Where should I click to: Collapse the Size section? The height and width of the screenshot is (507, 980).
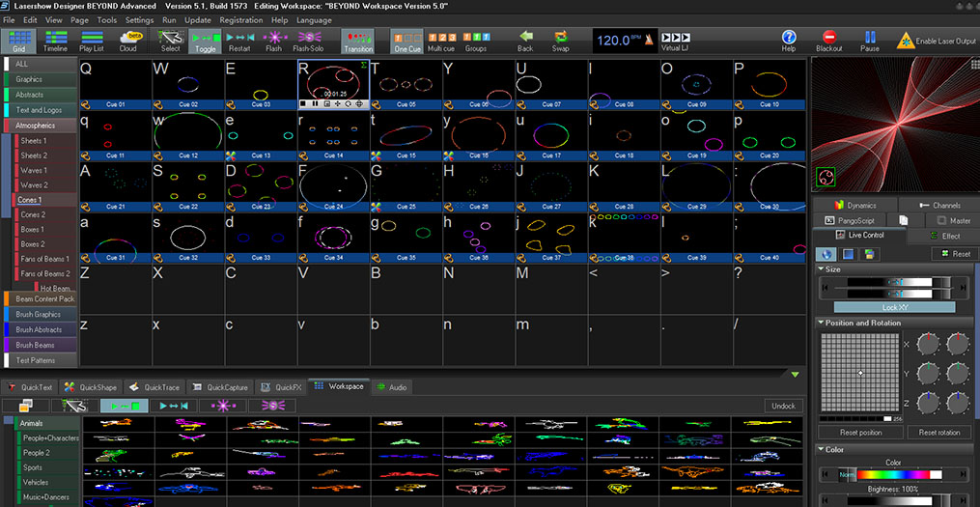(821, 269)
